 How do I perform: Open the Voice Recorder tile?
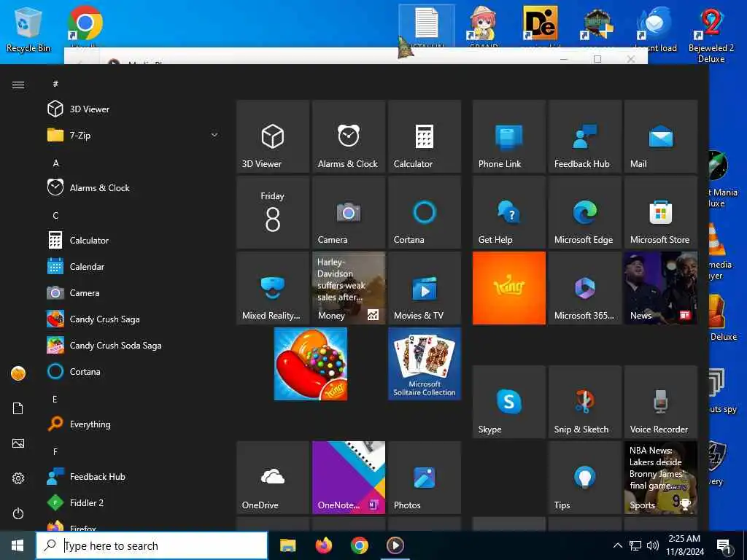click(661, 402)
